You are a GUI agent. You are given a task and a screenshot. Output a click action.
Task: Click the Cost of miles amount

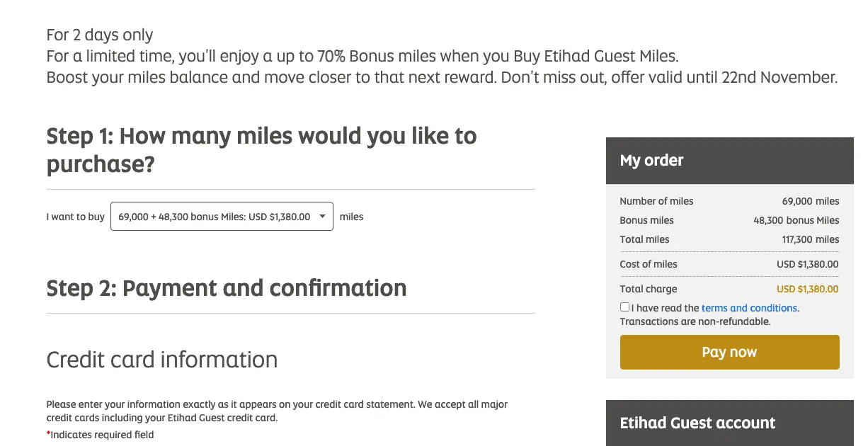(x=807, y=264)
